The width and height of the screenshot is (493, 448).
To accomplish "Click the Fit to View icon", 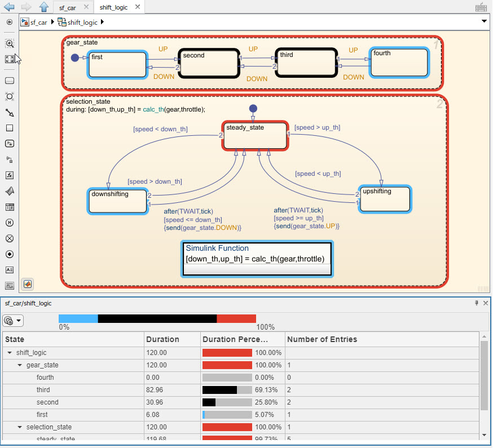I will (9, 59).
